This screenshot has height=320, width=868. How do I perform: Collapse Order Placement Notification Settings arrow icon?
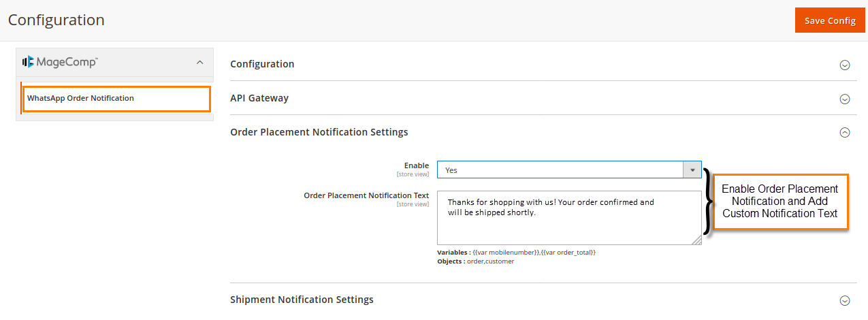point(845,133)
